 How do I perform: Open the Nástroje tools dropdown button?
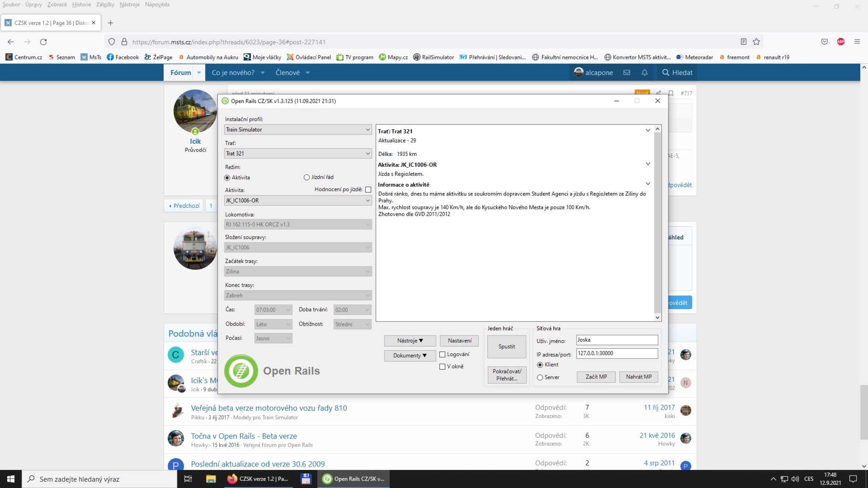pyautogui.click(x=410, y=341)
